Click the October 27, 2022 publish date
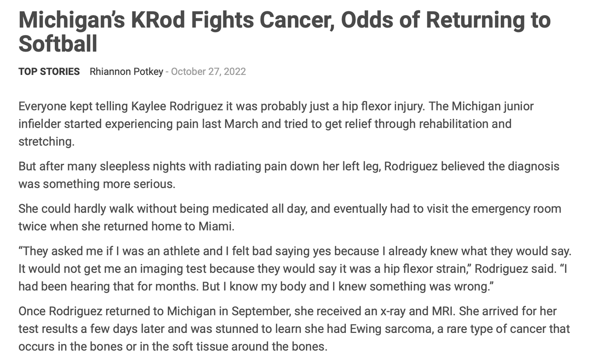This screenshot has height=364, width=592. [x=208, y=72]
